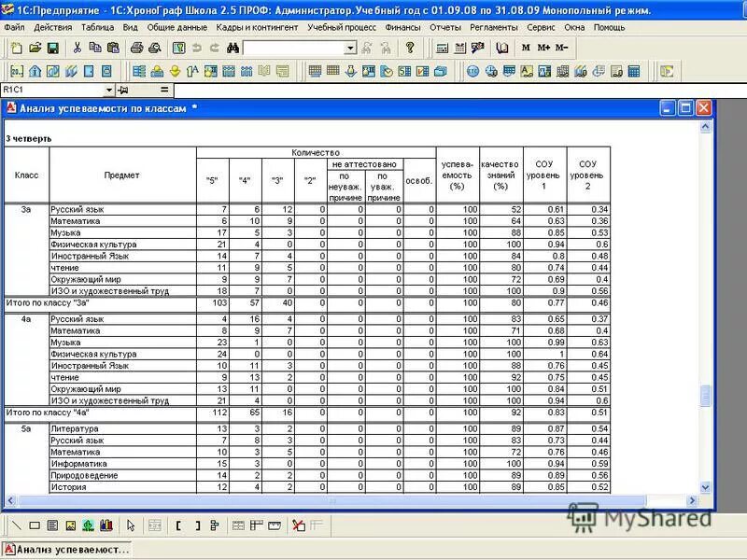Click the scroll down arrow of the report
Viewport: 747px width, 560px height.
[x=706, y=487]
